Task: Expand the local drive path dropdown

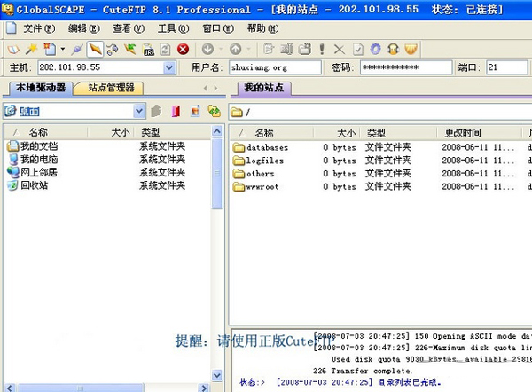Action: click(139, 111)
